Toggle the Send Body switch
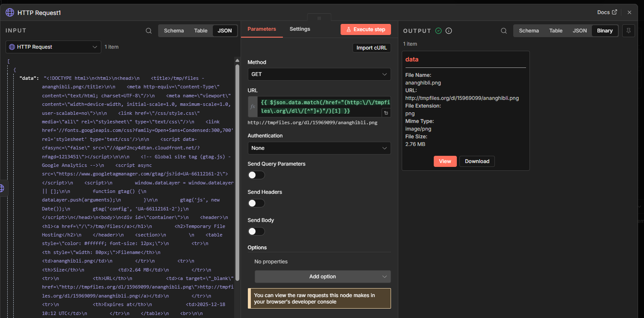 tap(256, 231)
